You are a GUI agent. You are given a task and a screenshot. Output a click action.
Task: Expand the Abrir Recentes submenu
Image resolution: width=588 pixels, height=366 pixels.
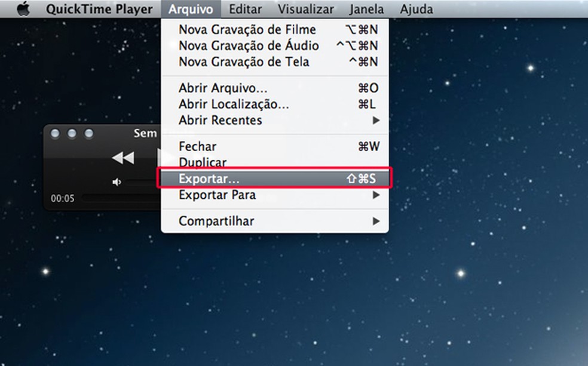[275, 120]
